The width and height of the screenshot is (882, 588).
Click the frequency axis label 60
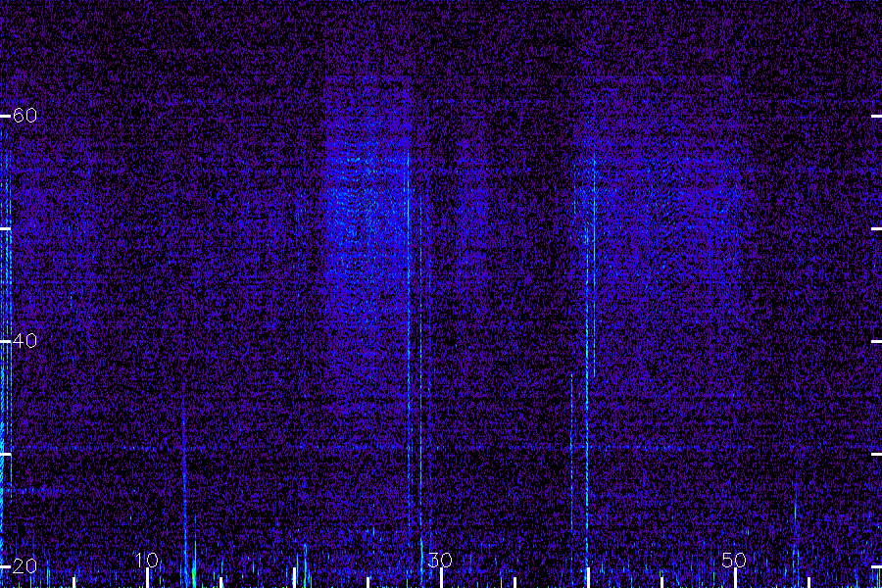[24, 116]
